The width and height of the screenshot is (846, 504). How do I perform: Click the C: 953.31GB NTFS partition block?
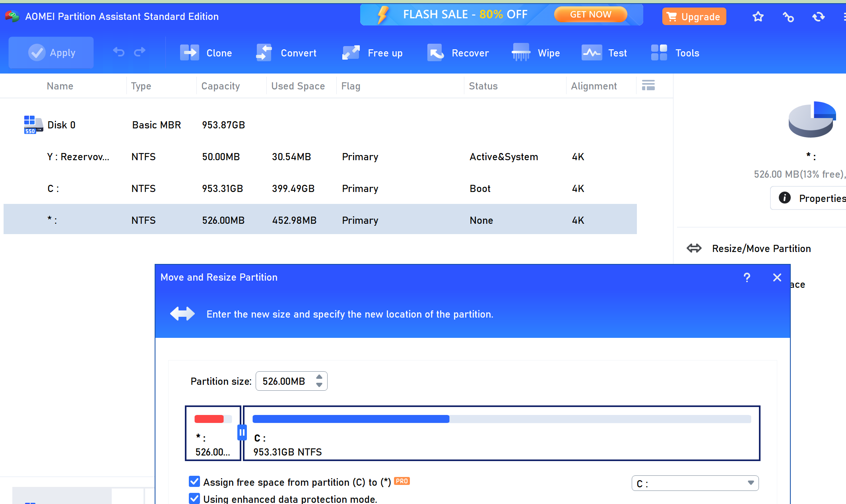502,433
